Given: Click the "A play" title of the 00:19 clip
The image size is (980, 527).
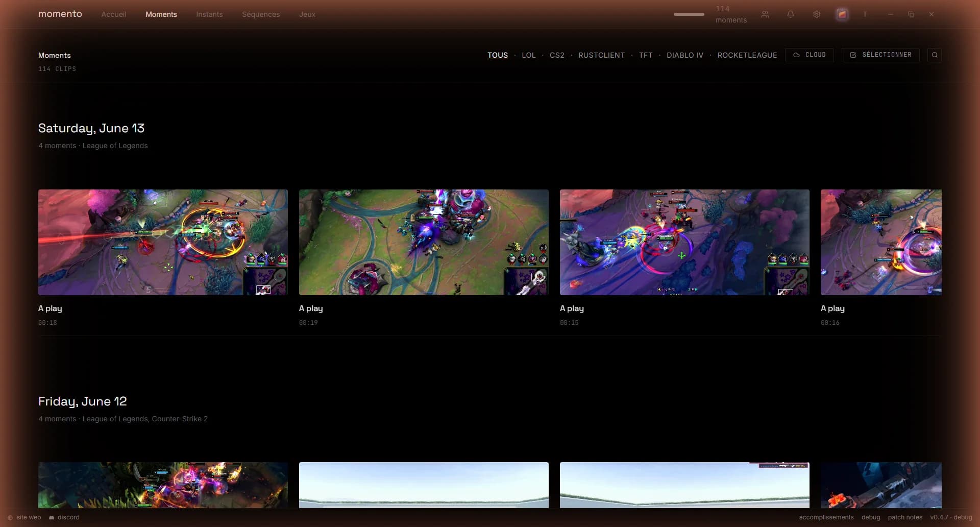Looking at the screenshot, I should pyautogui.click(x=311, y=308).
